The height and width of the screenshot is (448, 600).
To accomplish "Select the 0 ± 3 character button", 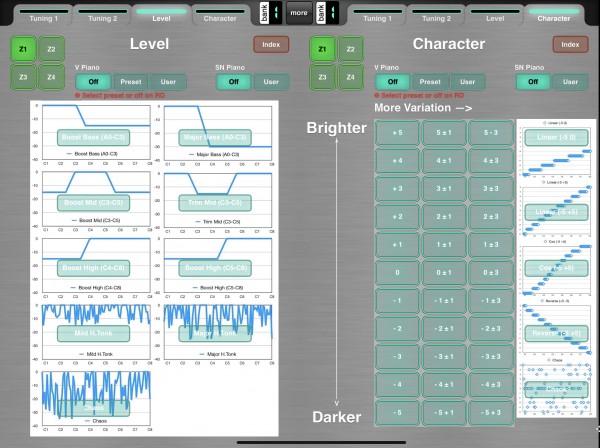I will coord(491,272).
